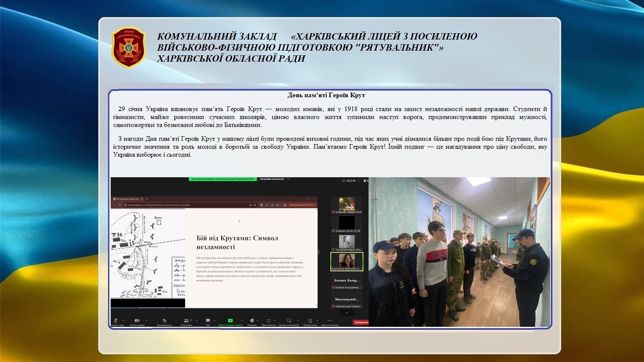This screenshot has height=362, width=644.
Task: Open the arrow beside the Participants button
Action: (x=197, y=321)
